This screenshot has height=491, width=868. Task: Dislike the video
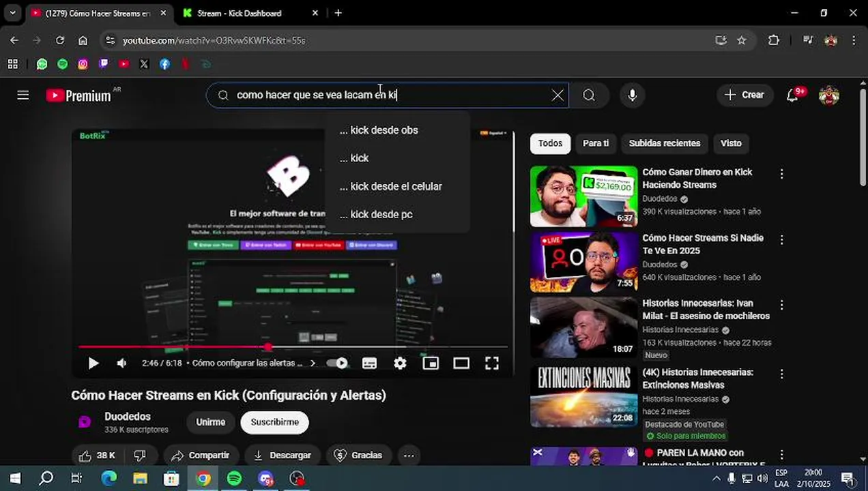pyautogui.click(x=140, y=456)
